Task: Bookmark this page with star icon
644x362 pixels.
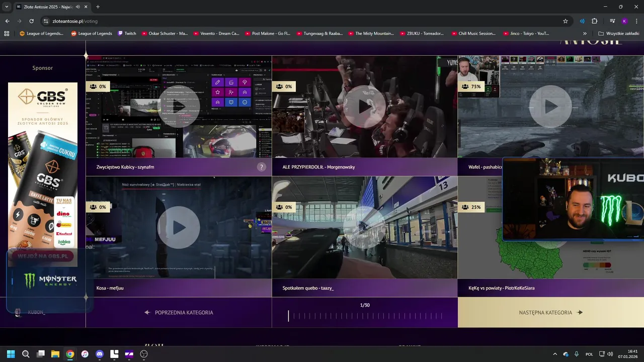Action: 566,21
